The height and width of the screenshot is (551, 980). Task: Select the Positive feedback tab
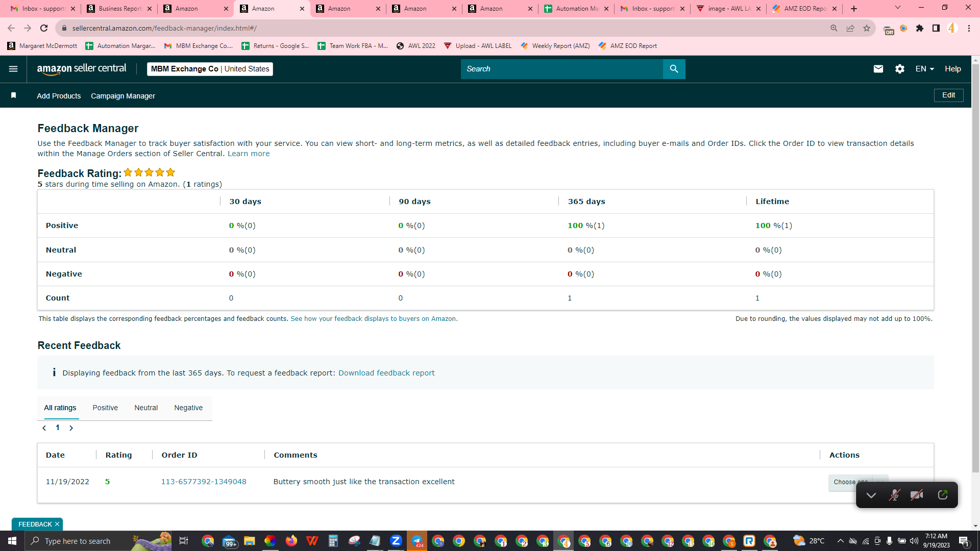tap(105, 408)
